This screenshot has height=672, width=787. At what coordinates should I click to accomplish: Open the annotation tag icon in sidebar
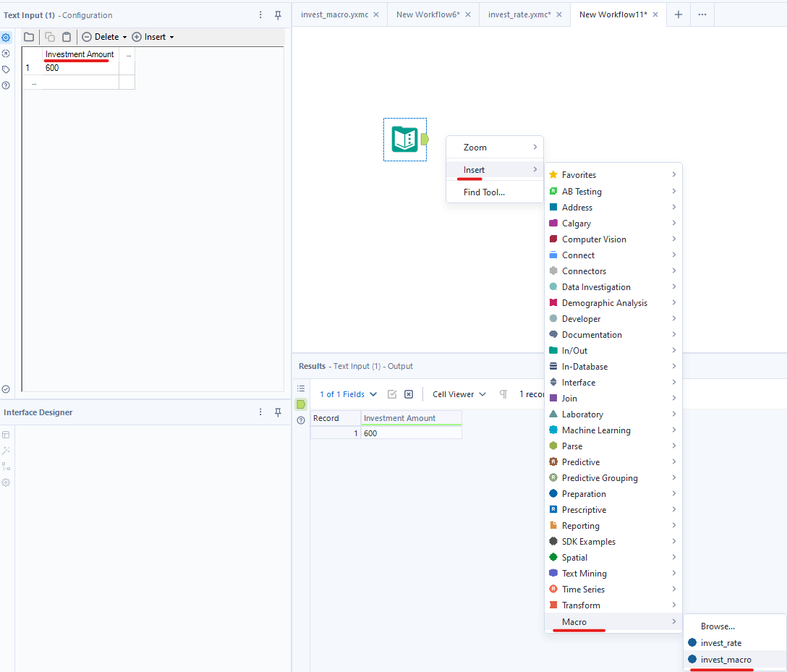coord(6,69)
